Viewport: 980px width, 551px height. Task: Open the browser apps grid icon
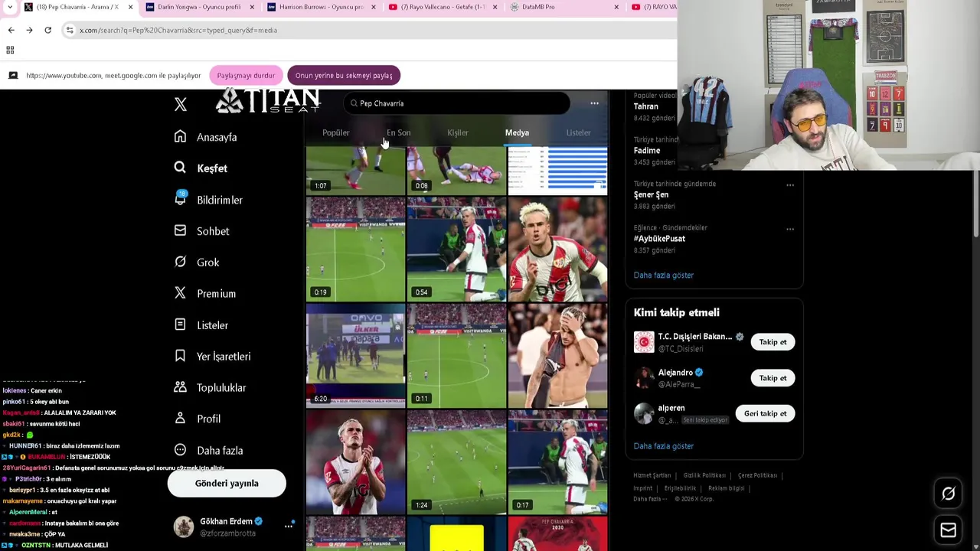10,50
